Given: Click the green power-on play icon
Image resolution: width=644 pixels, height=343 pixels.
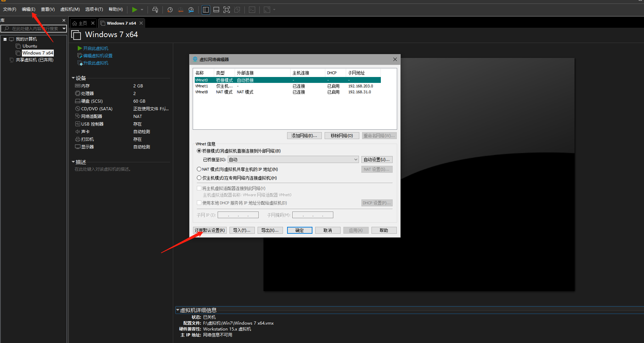Looking at the screenshot, I should [135, 10].
